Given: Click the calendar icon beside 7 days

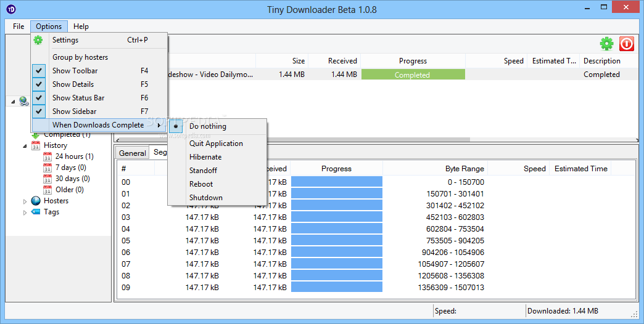Looking at the screenshot, I should point(47,168).
